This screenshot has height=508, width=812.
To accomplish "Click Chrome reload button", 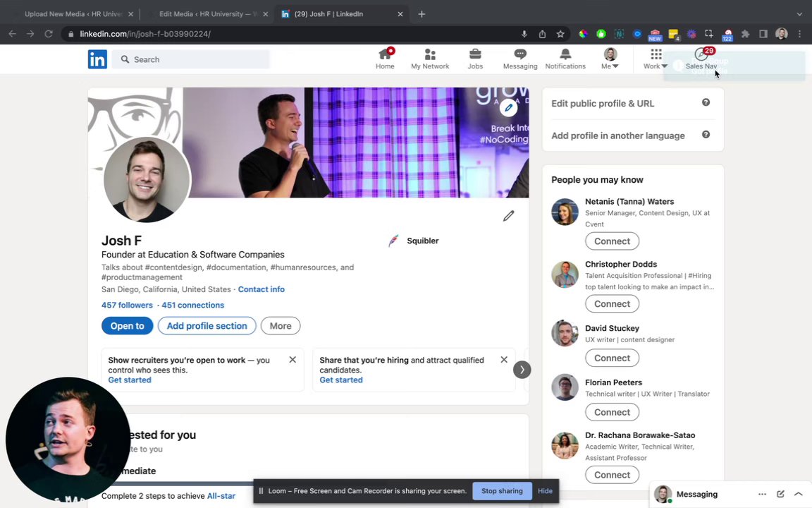I will [x=48, y=34].
